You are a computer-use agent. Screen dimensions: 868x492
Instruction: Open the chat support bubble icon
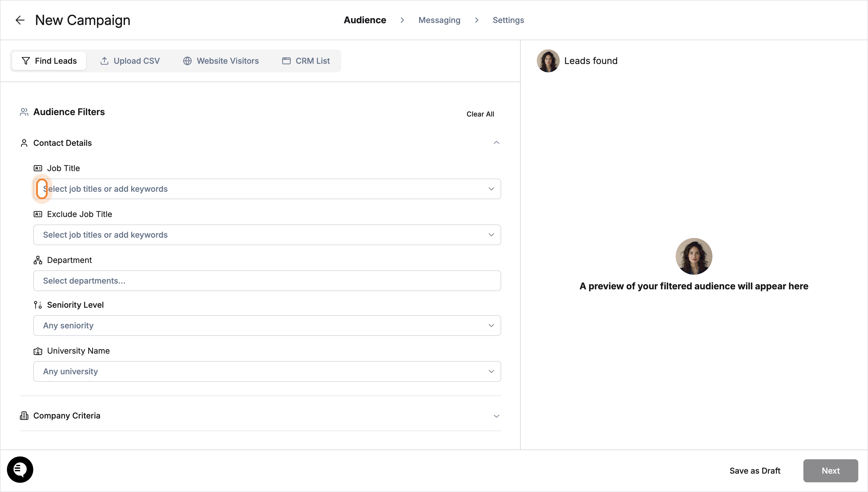(20, 469)
